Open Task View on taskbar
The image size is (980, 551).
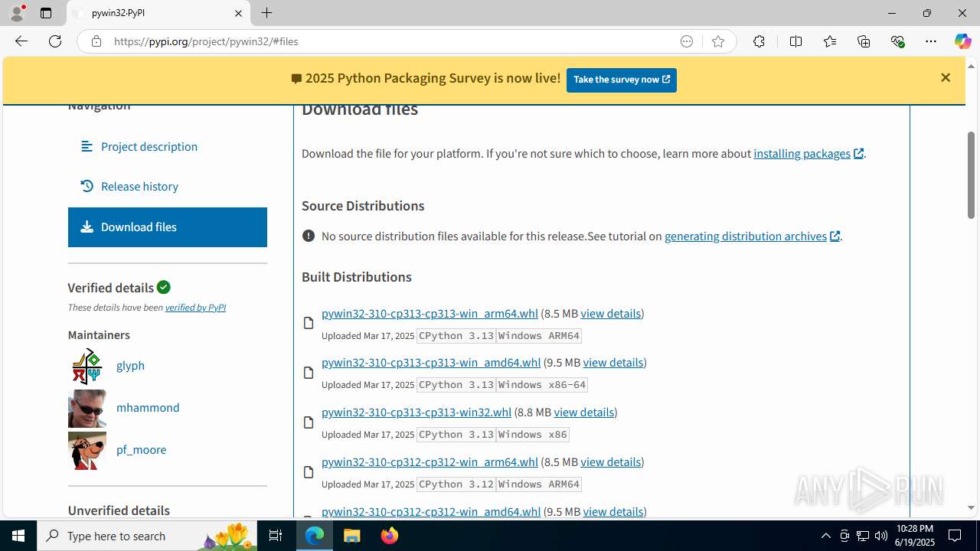click(276, 536)
